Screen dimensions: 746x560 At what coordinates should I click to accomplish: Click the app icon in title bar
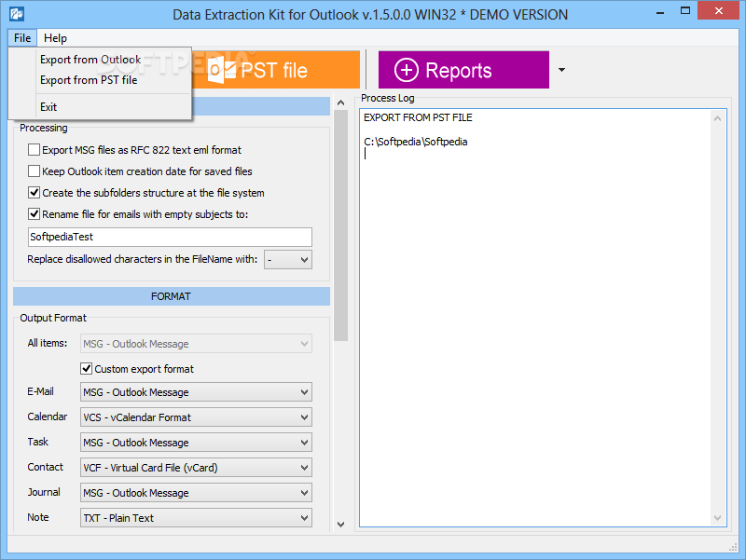click(17, 14)
